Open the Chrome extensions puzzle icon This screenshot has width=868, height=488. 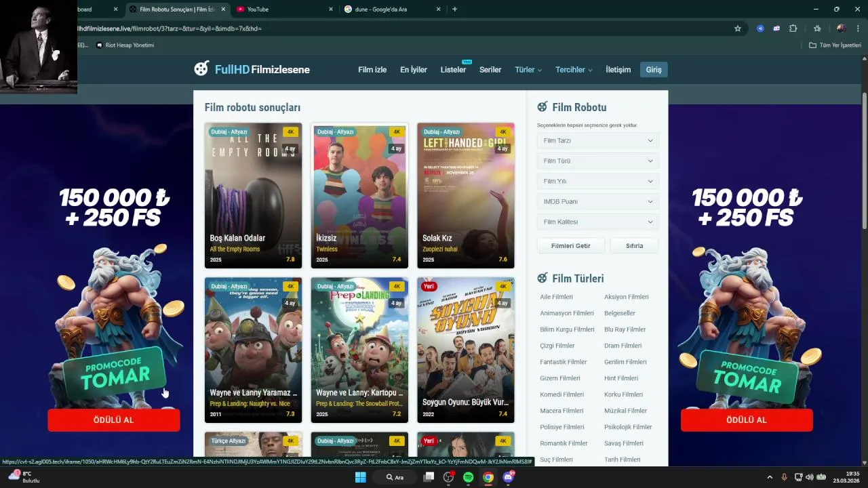(793, 28)
